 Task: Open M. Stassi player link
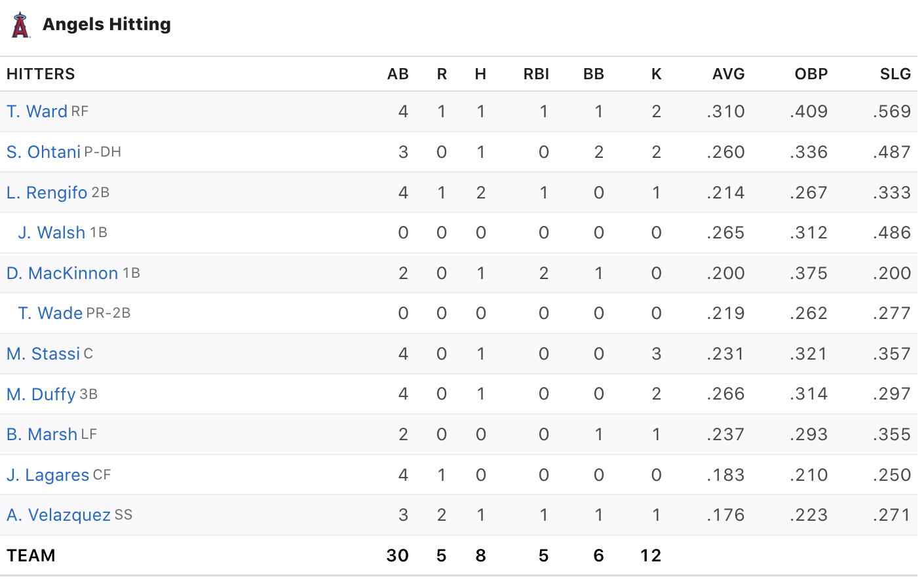(x=43, y=354)
